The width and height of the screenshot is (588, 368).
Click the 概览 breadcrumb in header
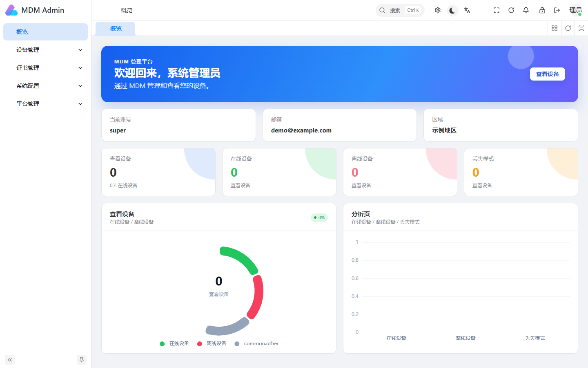[127, 10]
